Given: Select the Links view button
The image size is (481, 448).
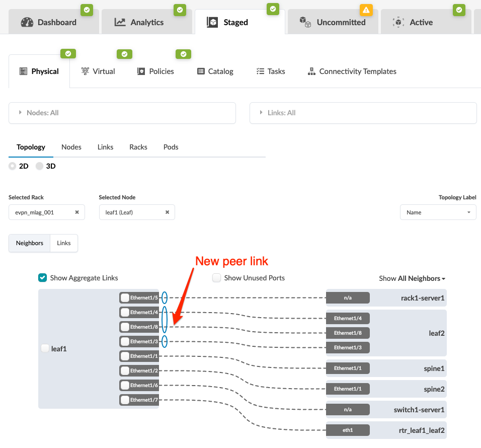Looking at the screenshot, I should pos(64,243).
